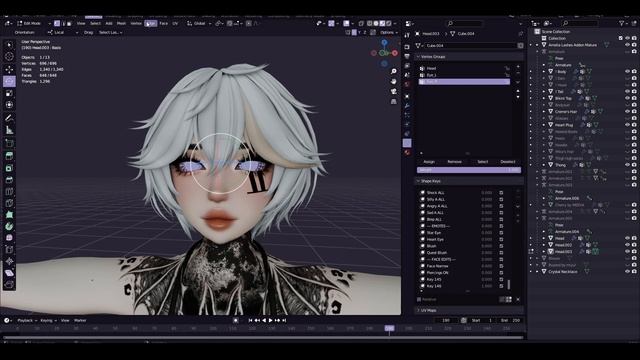
Task: Click the Assign vertex group button
Action: coord(429,162)
